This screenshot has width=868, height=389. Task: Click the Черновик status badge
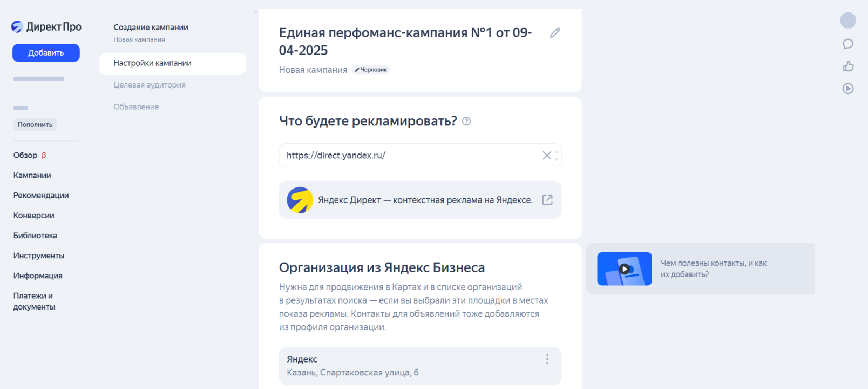(x=371, y=70)
